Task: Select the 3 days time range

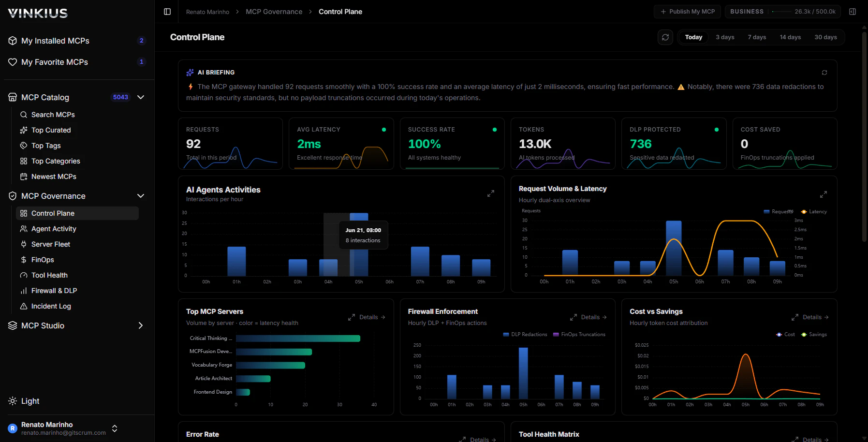Action: (725, 37)
